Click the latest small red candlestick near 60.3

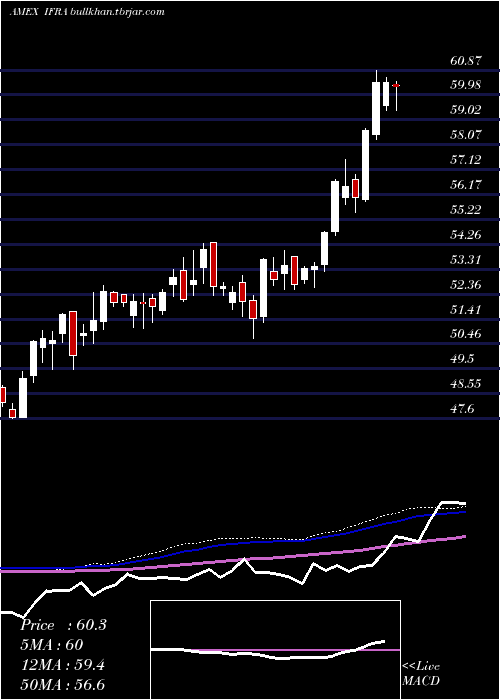396,85
